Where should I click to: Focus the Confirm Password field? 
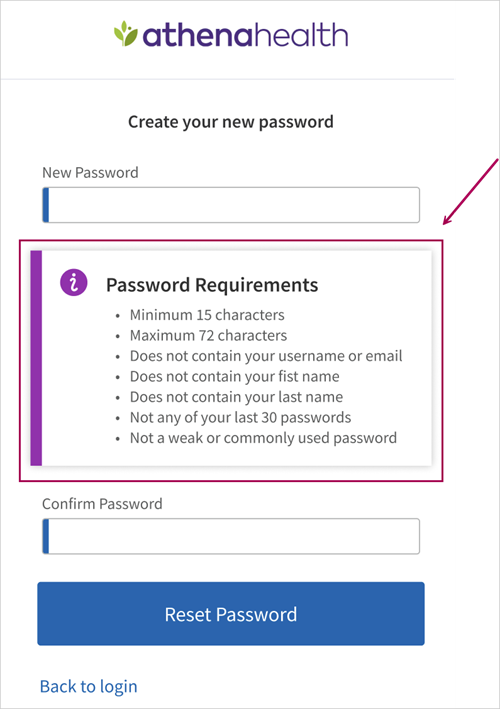pos(231,536)
